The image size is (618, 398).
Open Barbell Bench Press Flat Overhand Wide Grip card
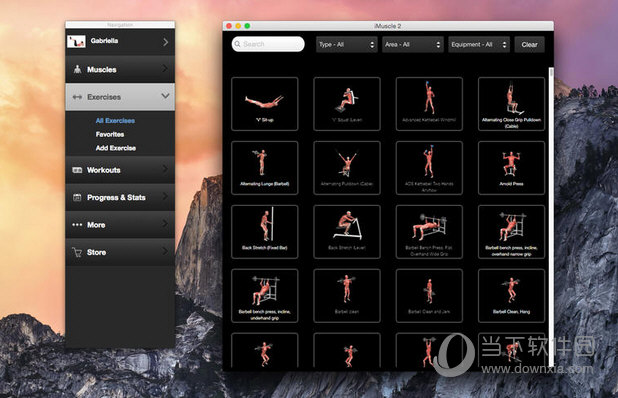429,232
